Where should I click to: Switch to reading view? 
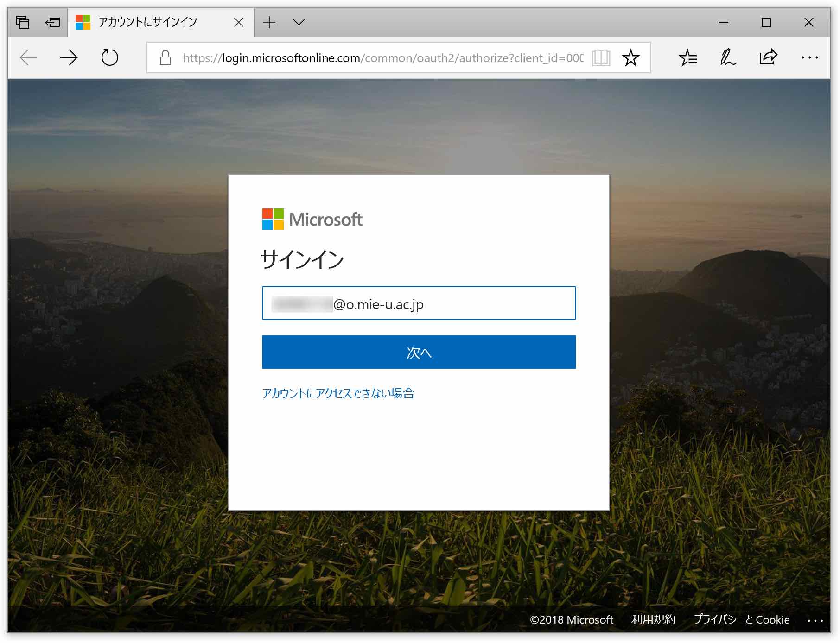601,58
